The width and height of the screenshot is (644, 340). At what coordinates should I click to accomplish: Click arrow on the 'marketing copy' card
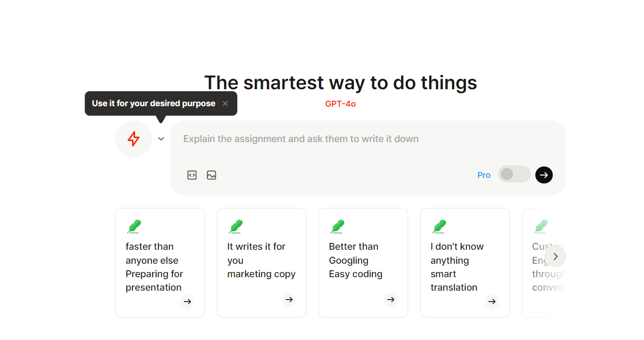point(289,300)
